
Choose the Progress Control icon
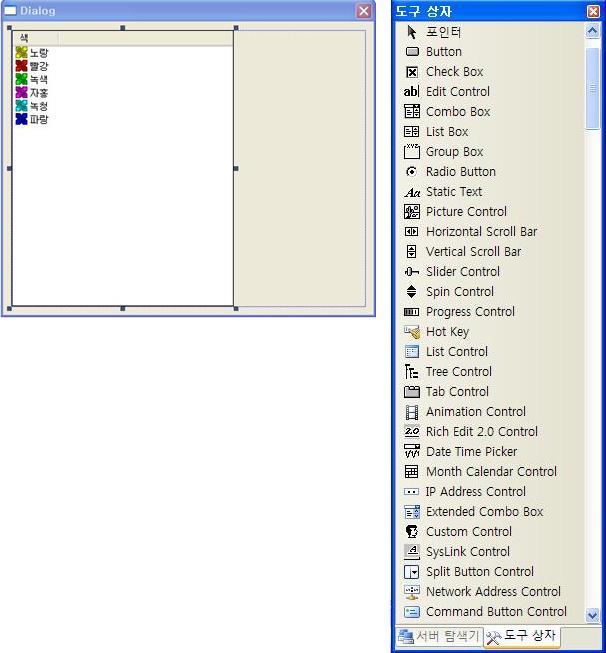(x=411, y=312)
